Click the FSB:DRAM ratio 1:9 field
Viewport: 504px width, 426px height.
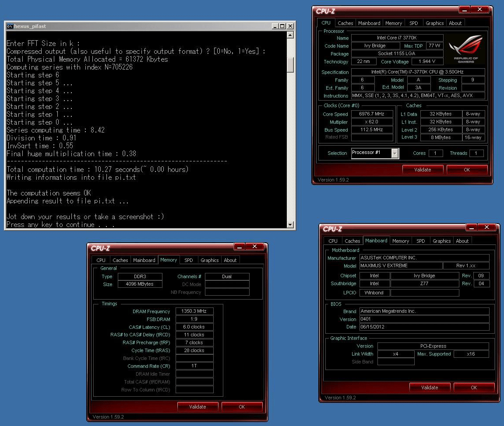[194, 319]
